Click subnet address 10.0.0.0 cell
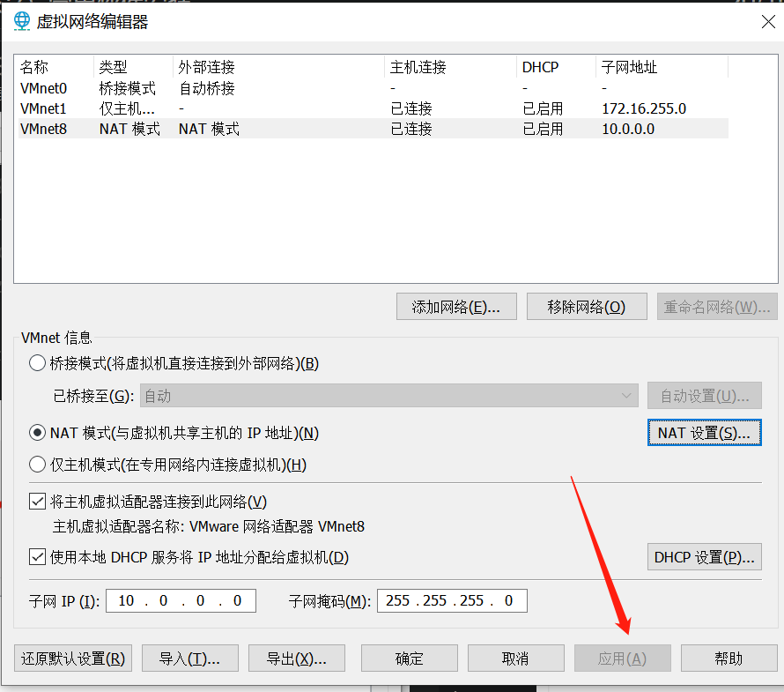This screenshot has width=784, height=692. (628, 129)
